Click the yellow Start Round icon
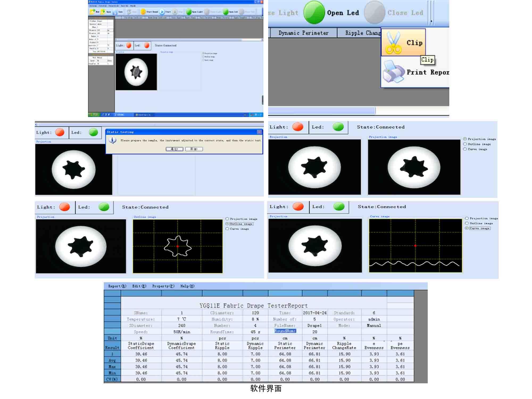The image size is (532, 399). (x=143, y=12)
